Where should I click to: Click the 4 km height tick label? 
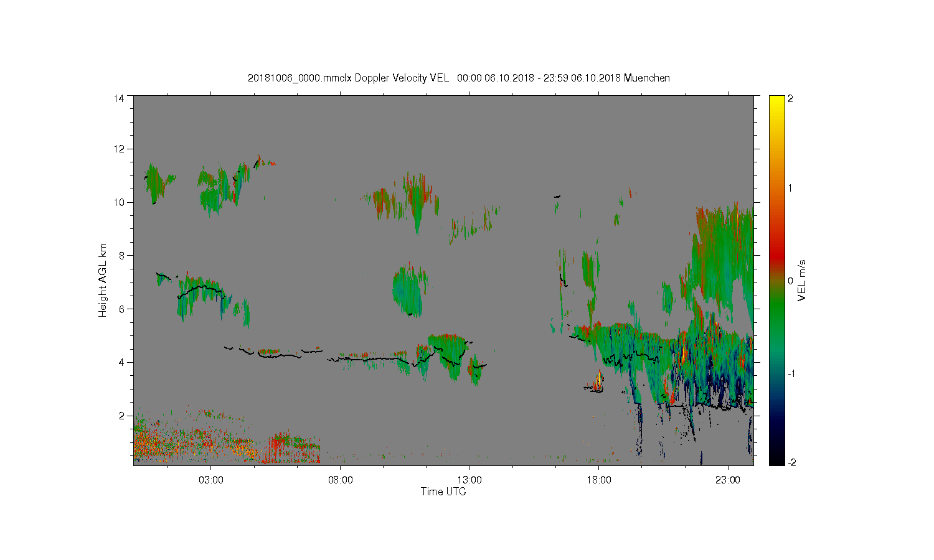coord(122,362)
